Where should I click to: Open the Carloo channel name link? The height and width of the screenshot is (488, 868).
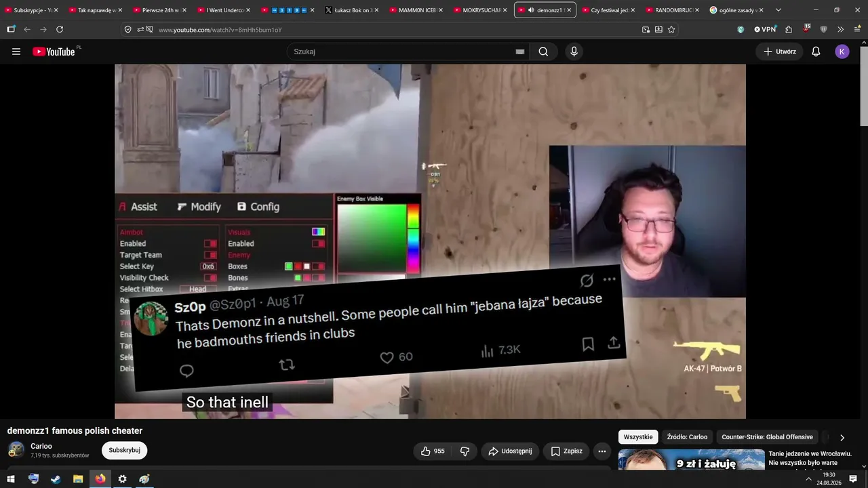41,446
